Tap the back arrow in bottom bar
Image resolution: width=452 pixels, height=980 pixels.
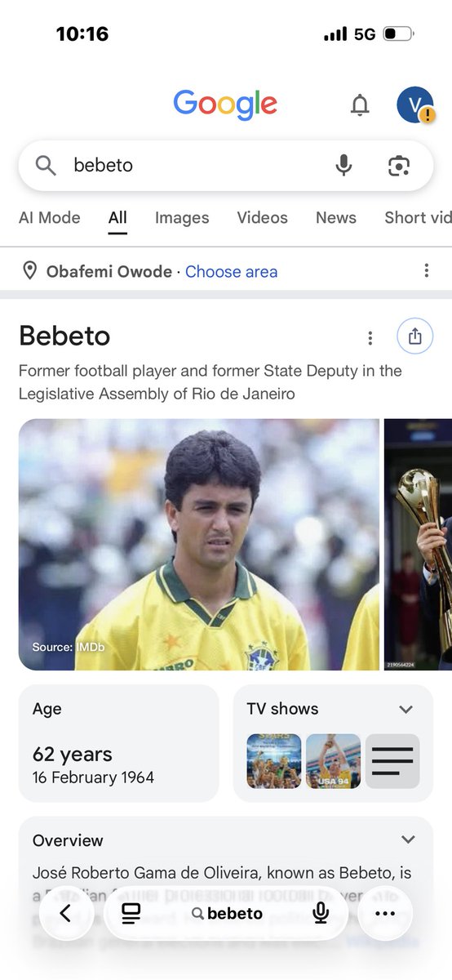[65, 914]
